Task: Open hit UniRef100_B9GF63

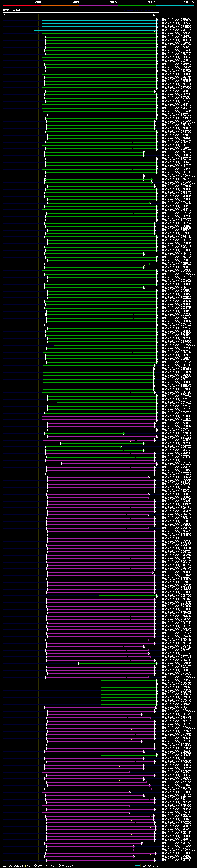Action: click(x=177, y=775)
